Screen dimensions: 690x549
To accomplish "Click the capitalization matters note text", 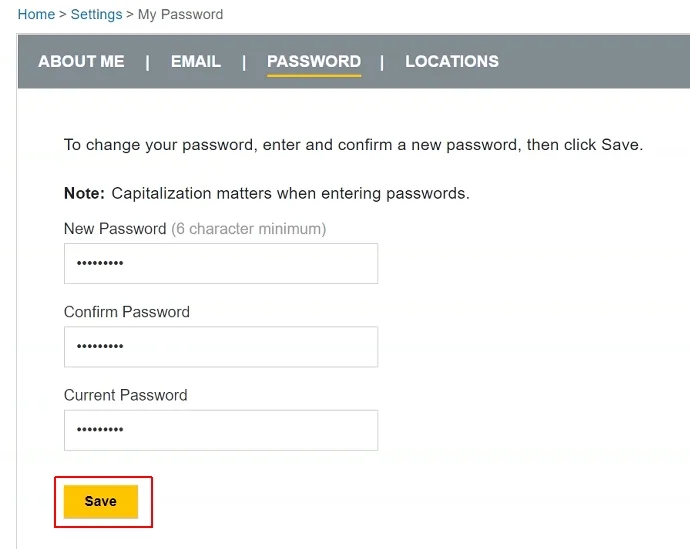I will pos(290,193).
